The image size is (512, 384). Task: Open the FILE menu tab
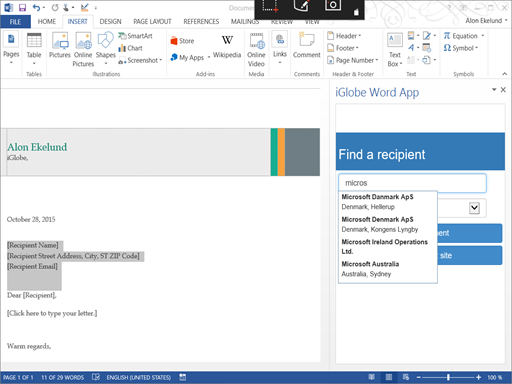(15, 22)
